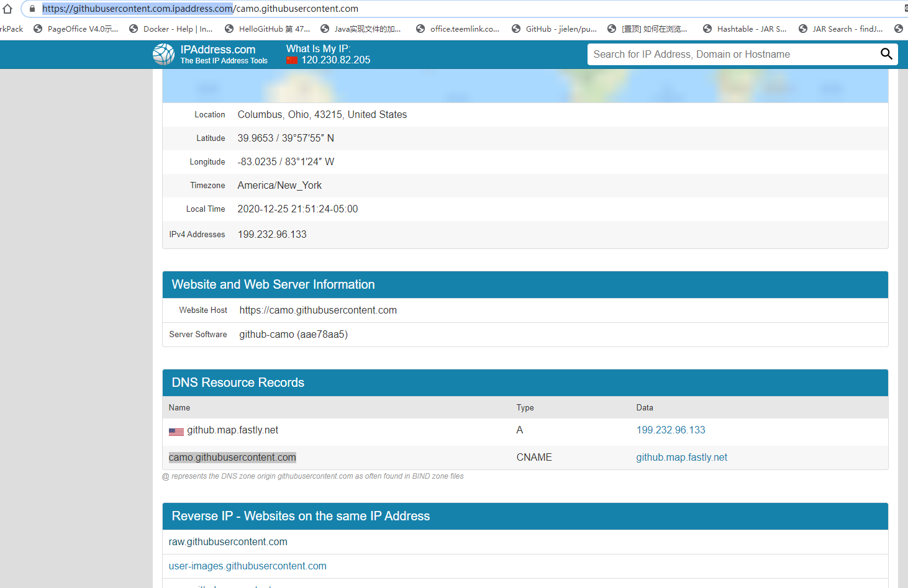
Task: Click the Website and Web Server Information heading
Action: [x=273, y=284]
